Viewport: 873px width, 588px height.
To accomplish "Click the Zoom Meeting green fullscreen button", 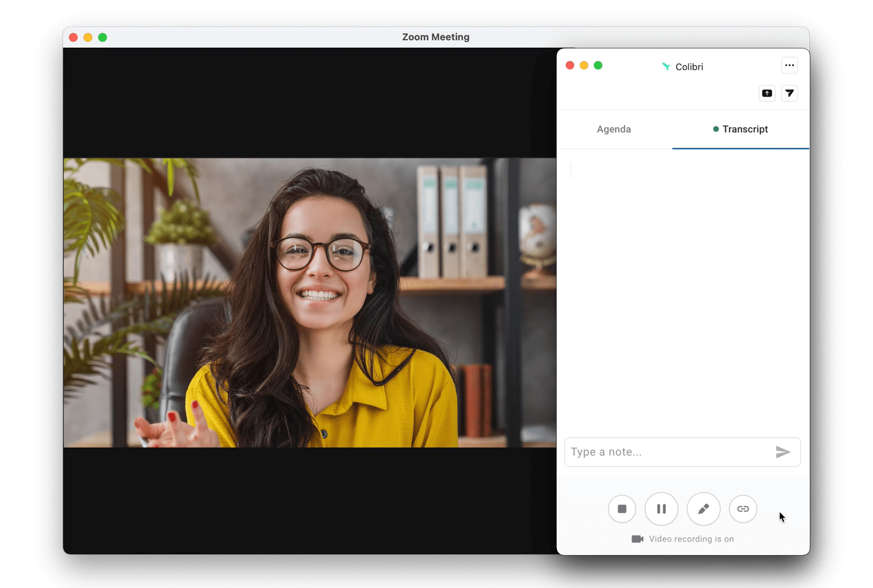I will point(102,38).
